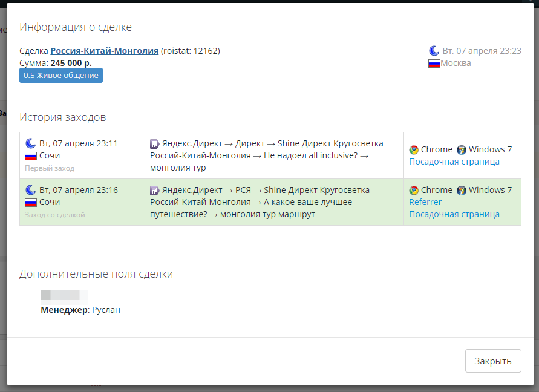The width and height of the screenshot is (539, 392).
Task: Click the 0.5 Живое общение status badge
Action: (61, 75)
